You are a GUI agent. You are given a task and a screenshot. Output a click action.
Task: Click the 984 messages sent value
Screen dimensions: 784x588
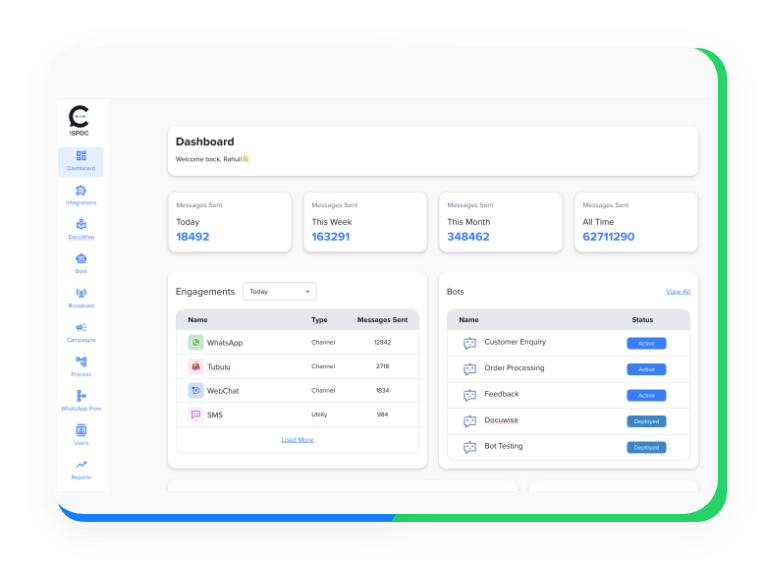(382, 414)
